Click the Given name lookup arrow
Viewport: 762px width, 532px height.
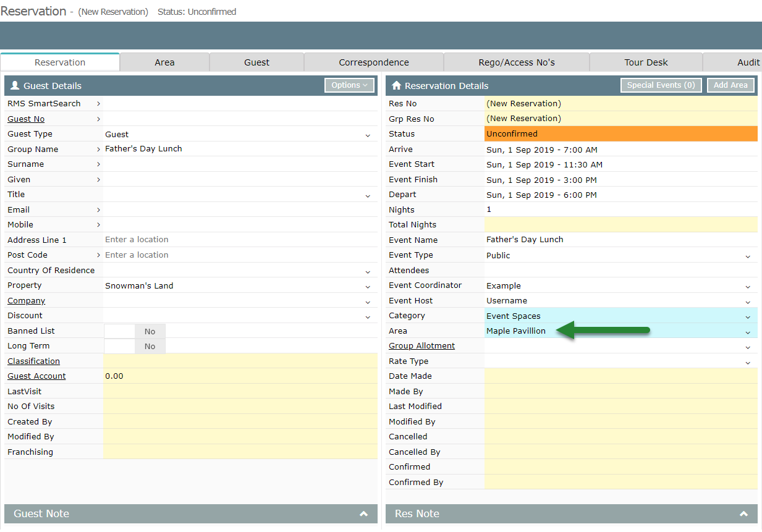click(x=98, y=180)
